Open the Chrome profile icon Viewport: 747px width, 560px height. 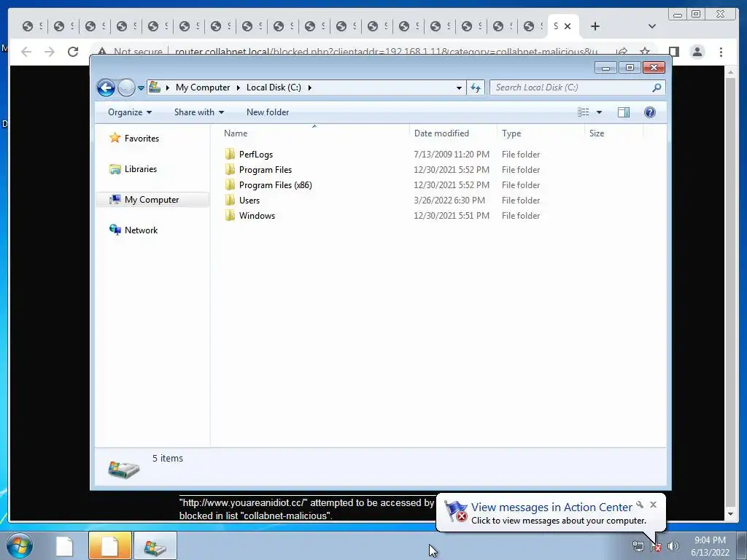click(x=697, y=52)
